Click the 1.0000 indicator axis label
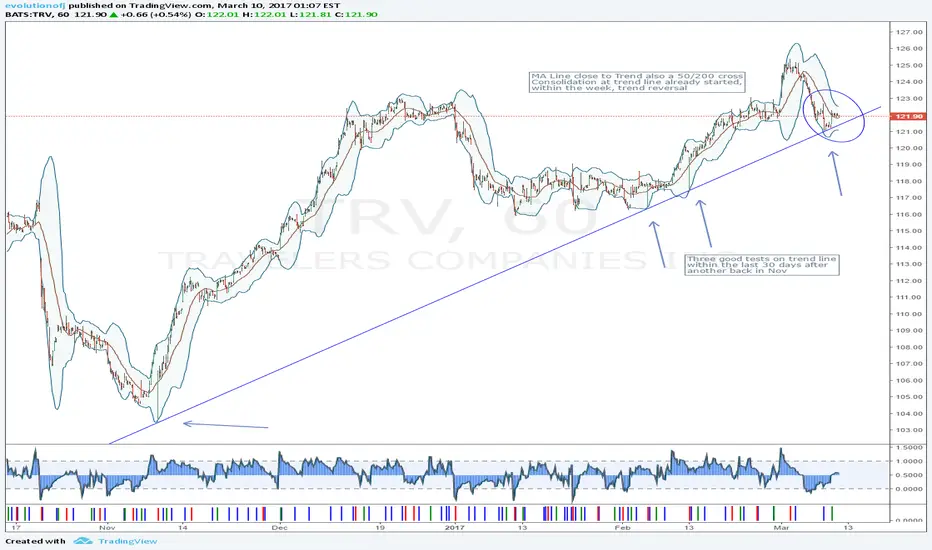 [909, 461]
